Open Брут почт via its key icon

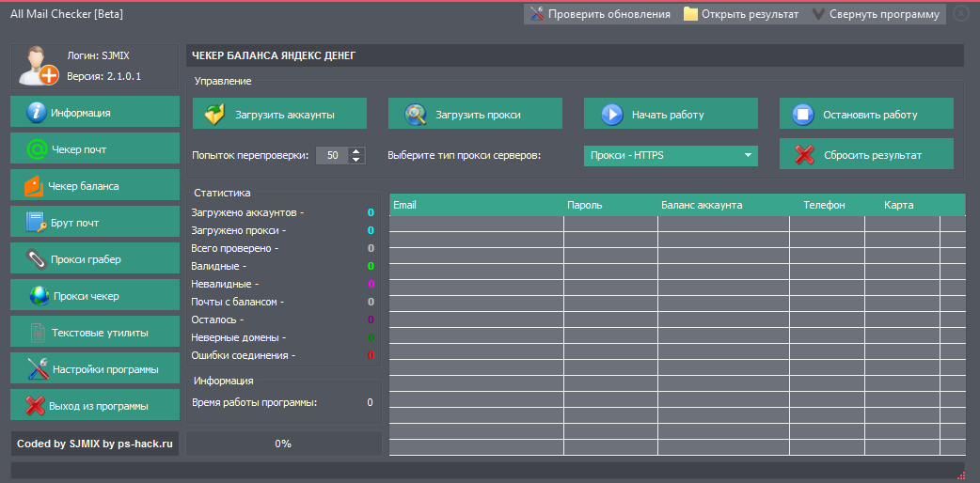pos(37,223)
